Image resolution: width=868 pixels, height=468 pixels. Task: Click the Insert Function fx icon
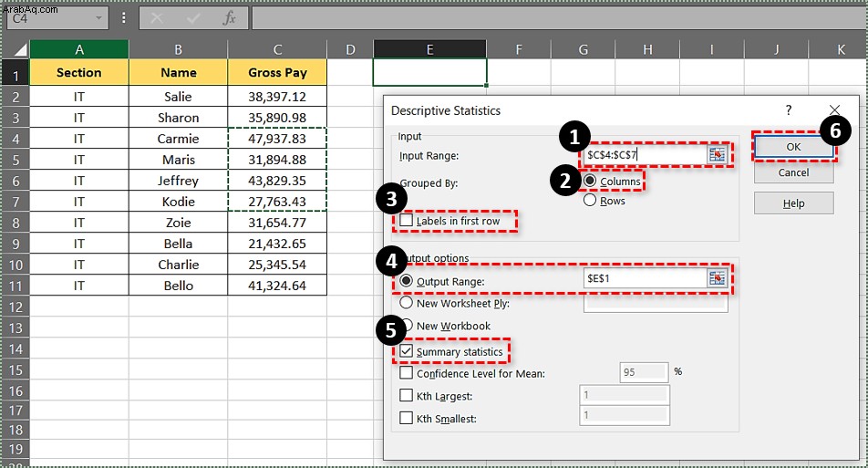[229, 19]
